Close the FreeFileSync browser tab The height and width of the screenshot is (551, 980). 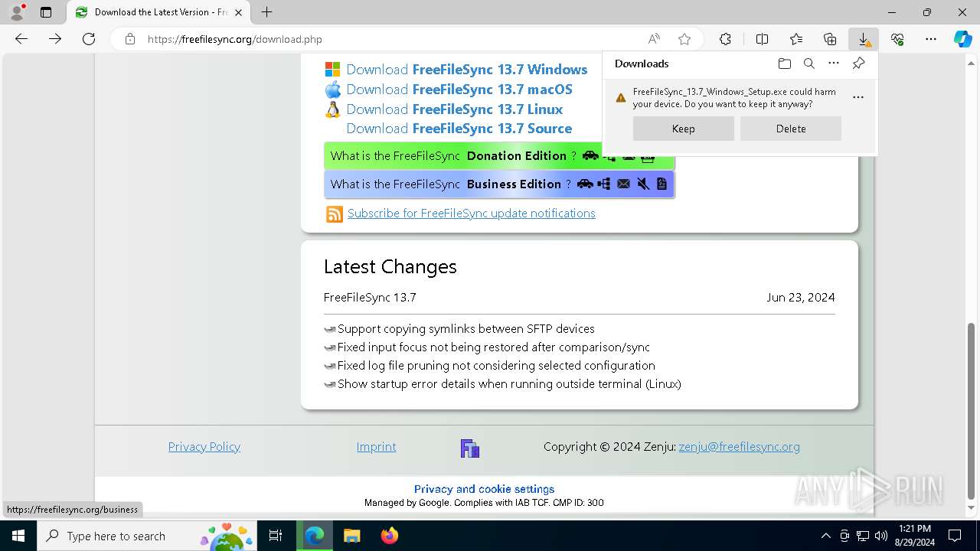click(239, 12)
